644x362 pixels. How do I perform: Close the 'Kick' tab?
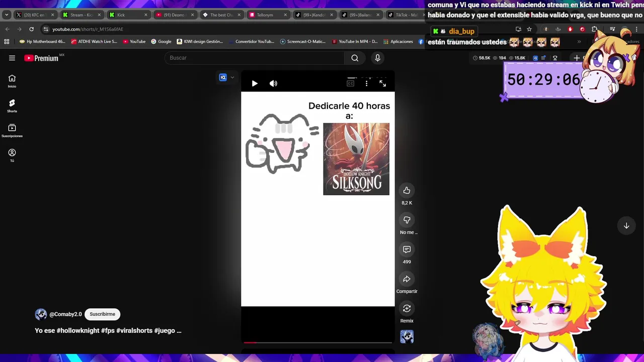coord(146,15)
